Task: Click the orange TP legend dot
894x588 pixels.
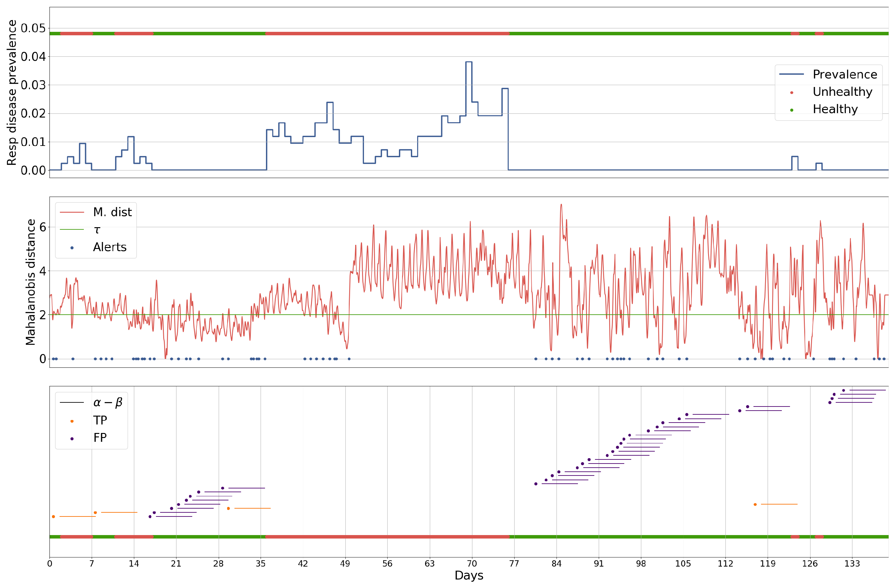Action: (x=72, y=421)
